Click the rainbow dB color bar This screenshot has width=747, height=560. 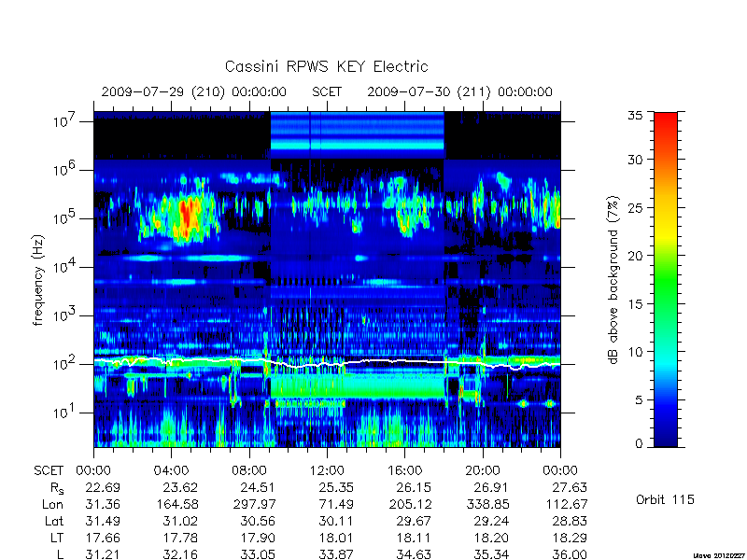coord(666,279)
